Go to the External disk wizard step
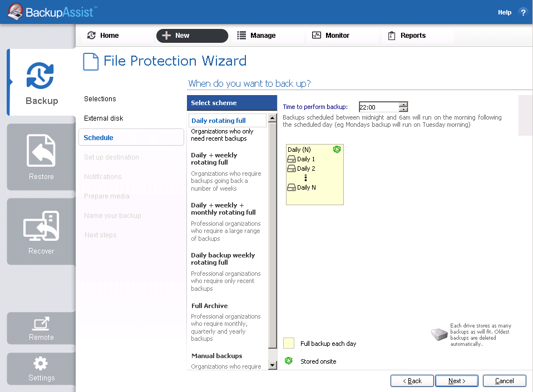This screenshot has width=533, height=392. click(x=103, y=118)
